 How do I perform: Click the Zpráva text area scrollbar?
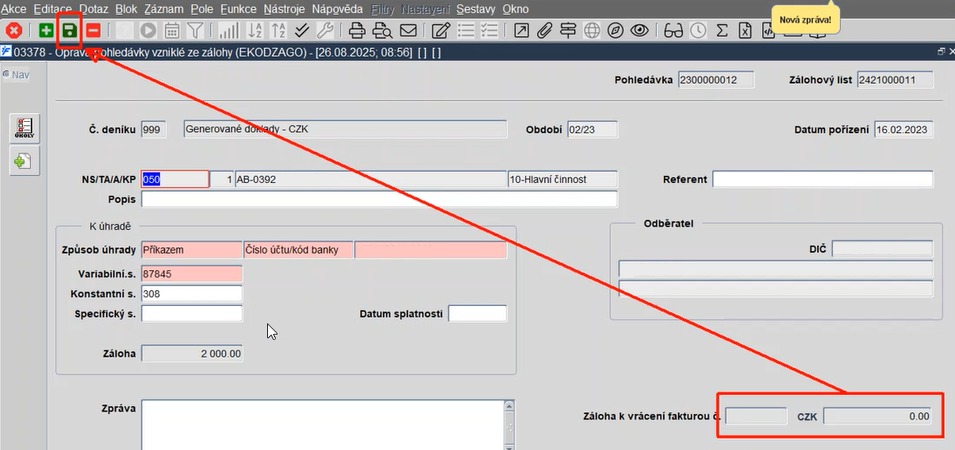point(510,424)
